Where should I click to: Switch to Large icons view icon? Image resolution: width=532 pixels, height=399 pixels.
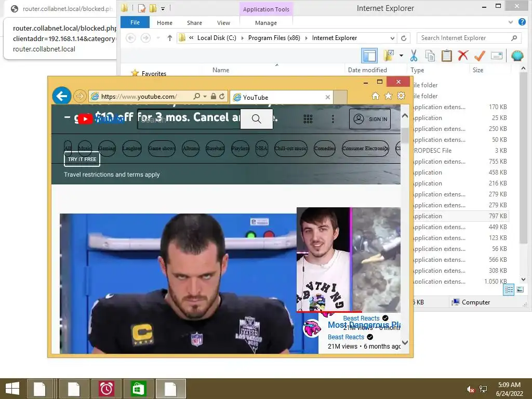(520, 289)
